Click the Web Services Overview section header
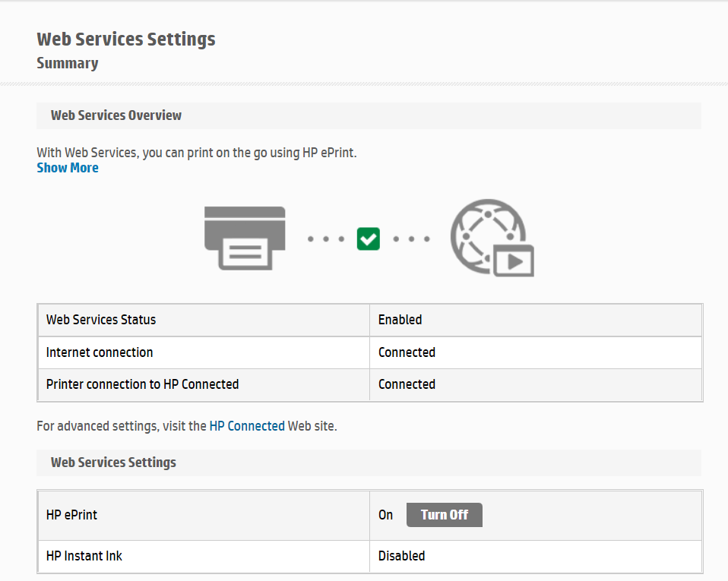This screenshot has height=581, width=728. (116, 115)
